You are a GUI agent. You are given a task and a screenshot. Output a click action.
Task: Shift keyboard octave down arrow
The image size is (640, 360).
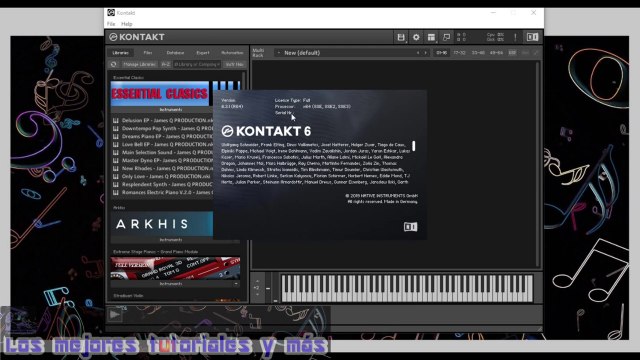[257, 295]
